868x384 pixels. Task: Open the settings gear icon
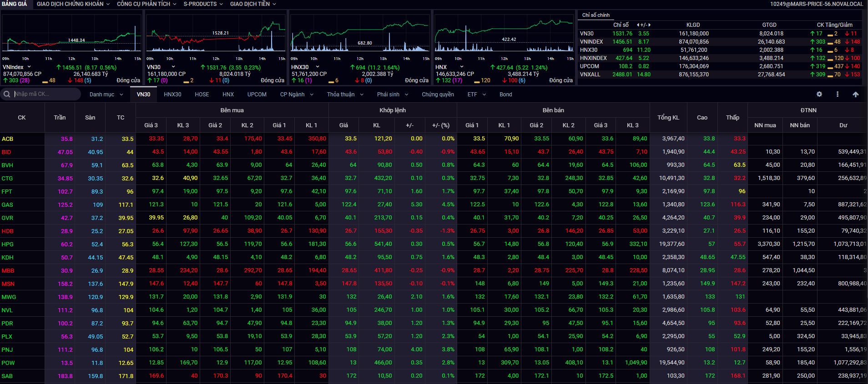tap(819, 94)
